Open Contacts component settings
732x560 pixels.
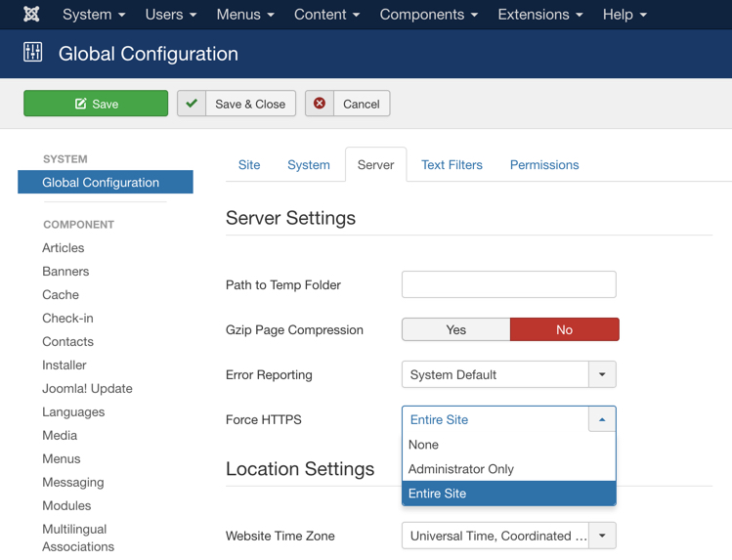click(67, 342)
